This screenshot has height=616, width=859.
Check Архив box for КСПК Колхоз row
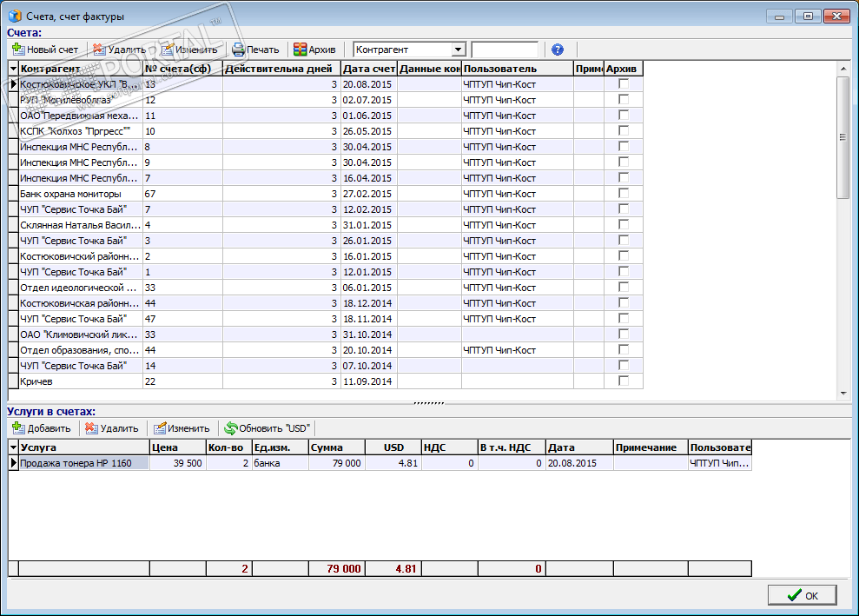[x=624, y=130]
